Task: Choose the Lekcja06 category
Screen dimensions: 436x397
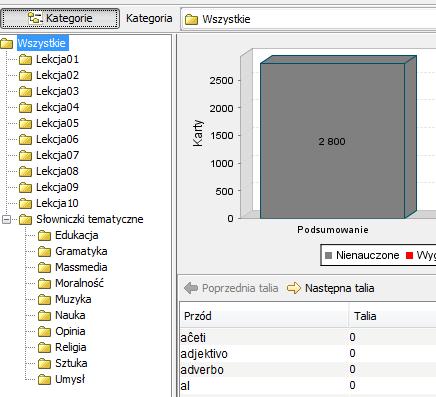Action: coord(57,139)
